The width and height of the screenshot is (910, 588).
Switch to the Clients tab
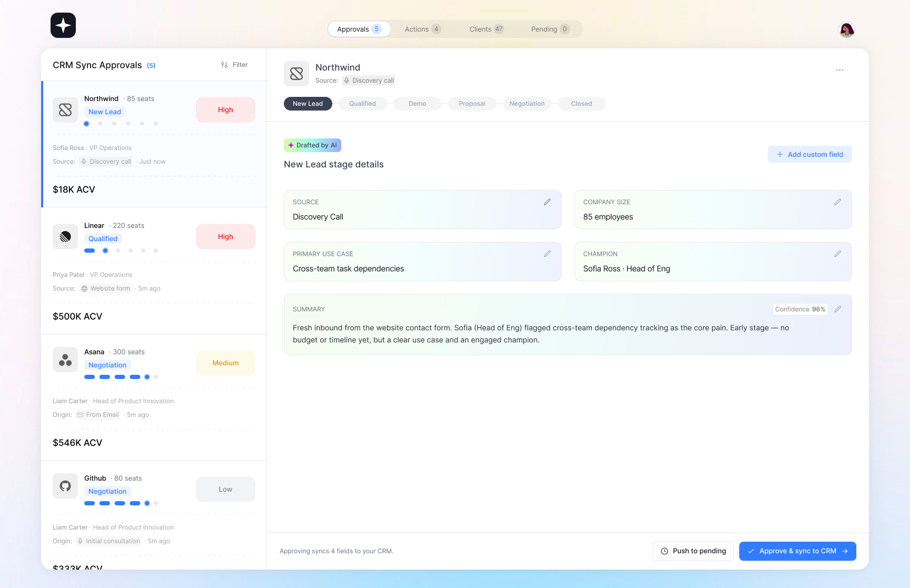click(487, 29)
